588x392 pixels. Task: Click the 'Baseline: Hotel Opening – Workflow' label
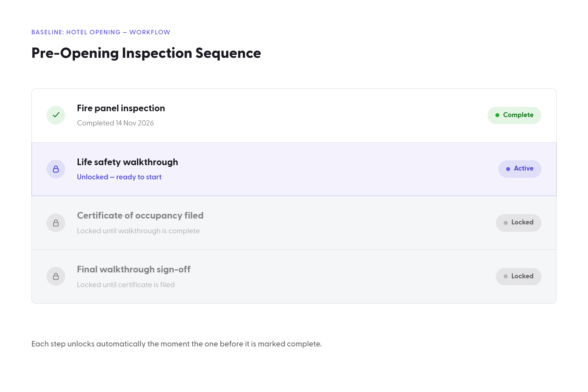(x=101, y=32)
